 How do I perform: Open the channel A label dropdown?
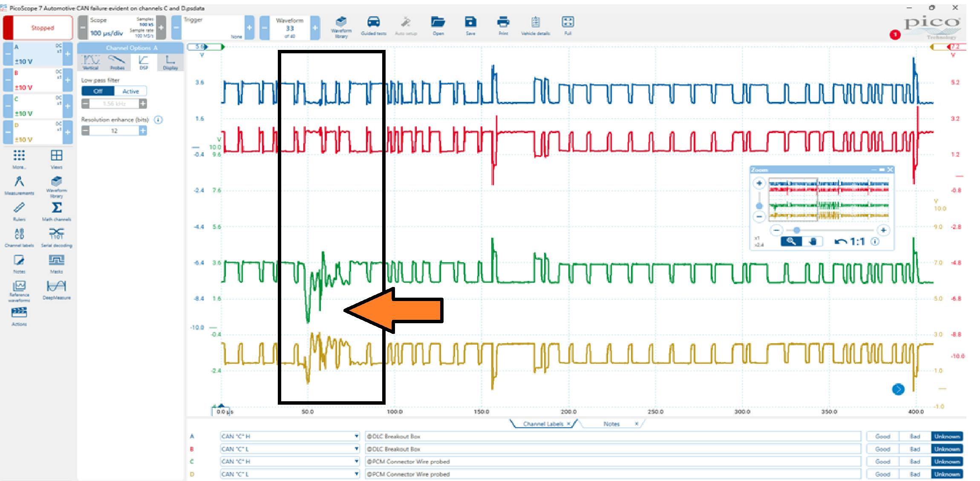[x=356, y=436]
